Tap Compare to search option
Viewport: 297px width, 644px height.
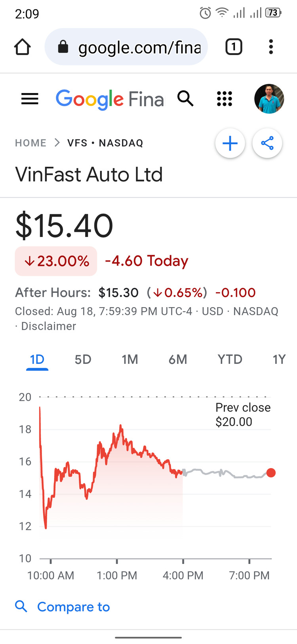[63, 607]
